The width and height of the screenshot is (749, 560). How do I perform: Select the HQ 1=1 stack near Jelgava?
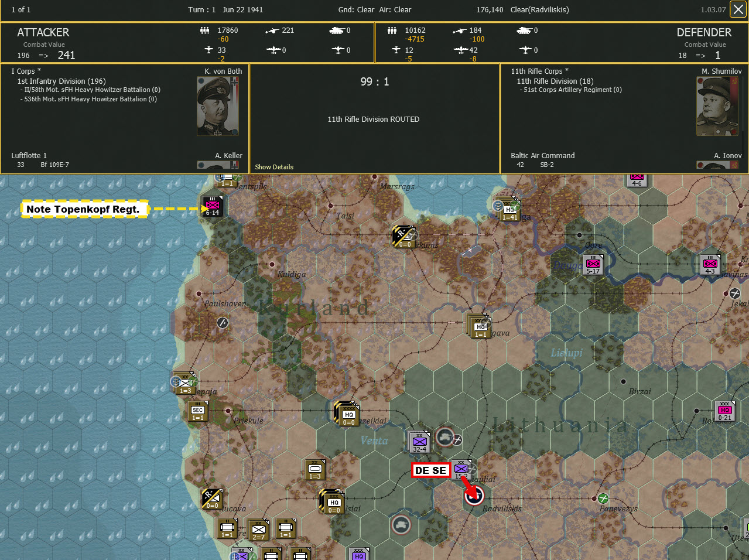[479, 326]
